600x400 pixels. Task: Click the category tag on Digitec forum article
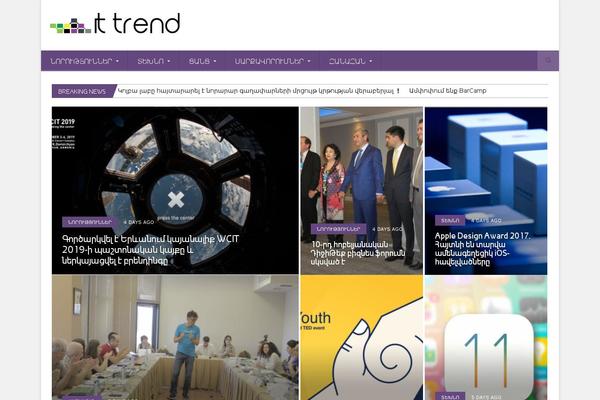tap(338, 229)
